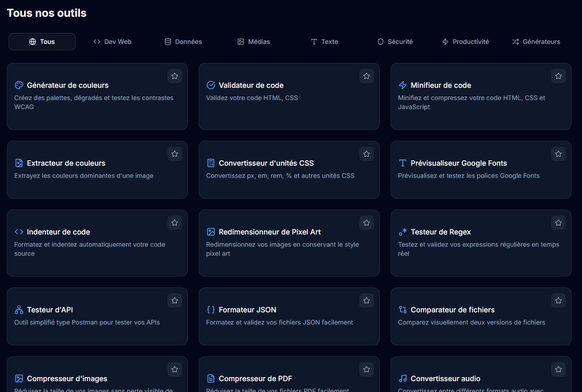Click the "Tous nos outils" heading

(47, 13)
